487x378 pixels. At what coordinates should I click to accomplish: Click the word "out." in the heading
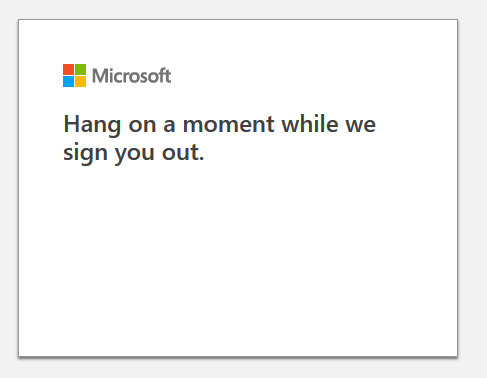pyautogui.click(x=183, y=153)
